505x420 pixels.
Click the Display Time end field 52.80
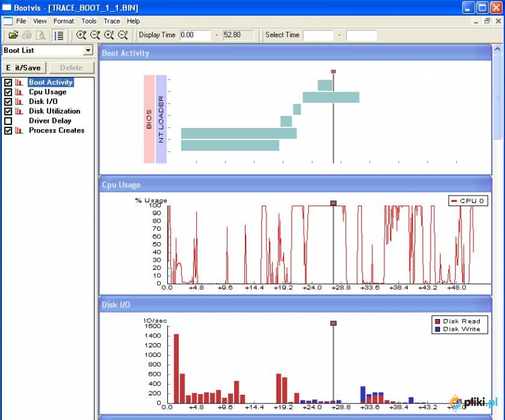[239, 35]
